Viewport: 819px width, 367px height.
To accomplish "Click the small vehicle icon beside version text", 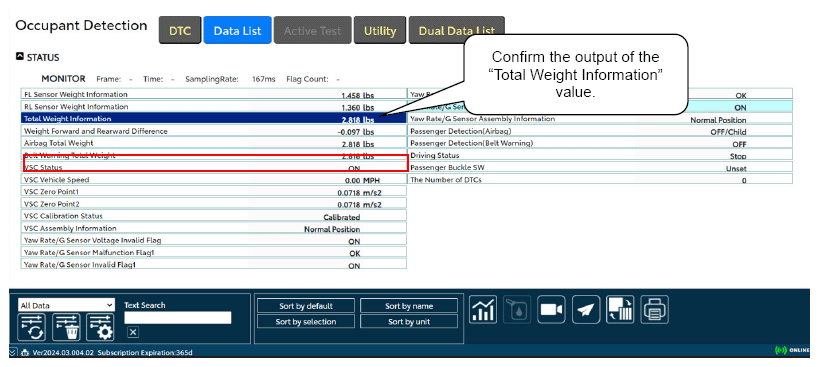I will pyautogui.click(x=25, y=353).
